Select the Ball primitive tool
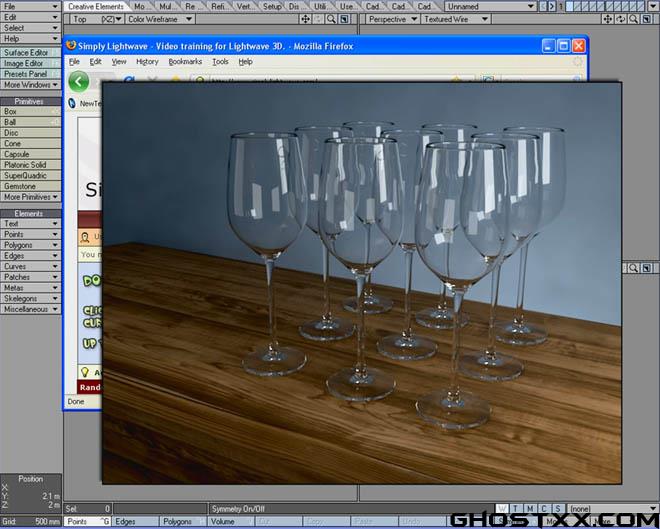Image resolution: width=660 pixels, height=529 pixels. 31,122
